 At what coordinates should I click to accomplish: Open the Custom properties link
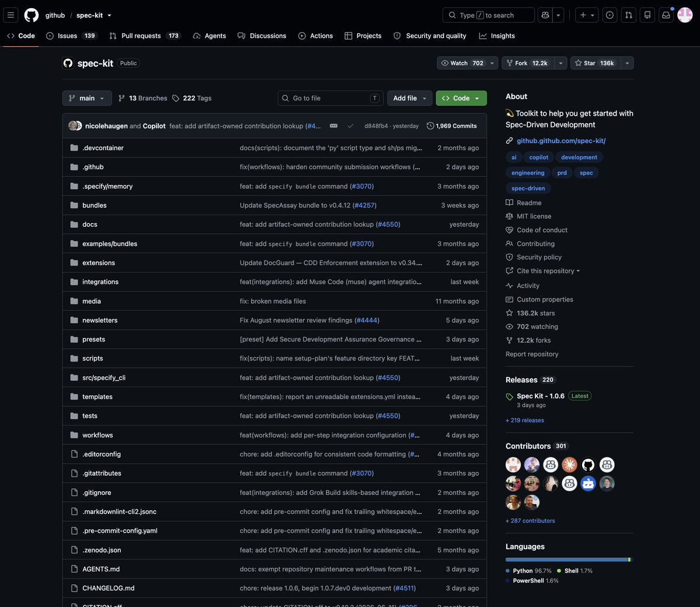[539, 300]
